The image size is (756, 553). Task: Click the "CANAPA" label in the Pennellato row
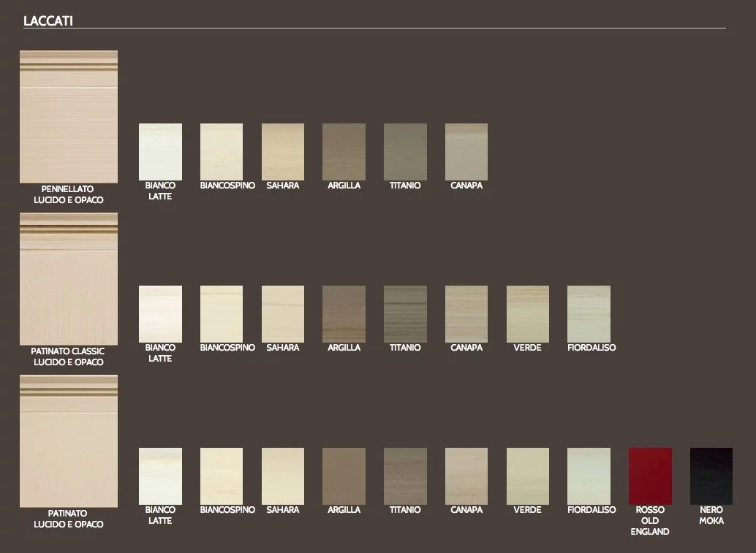tap(466, 186)
